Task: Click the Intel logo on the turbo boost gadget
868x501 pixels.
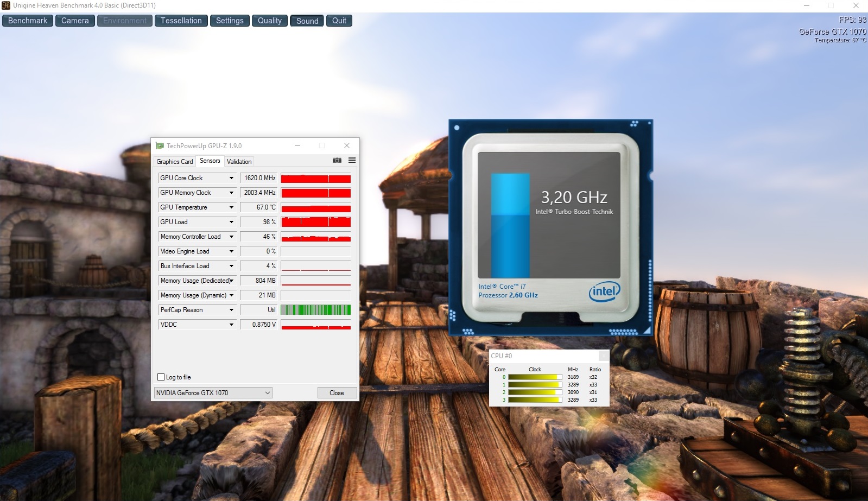Action: (604, 291)
